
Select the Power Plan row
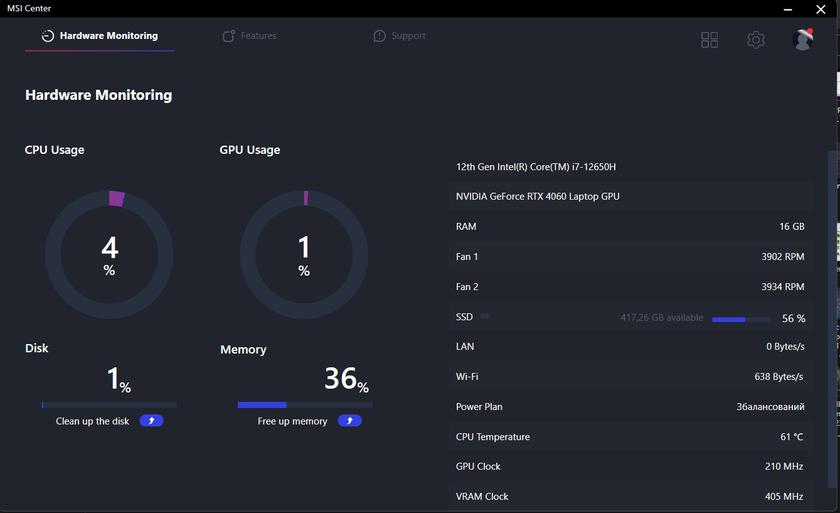(630, 407)
